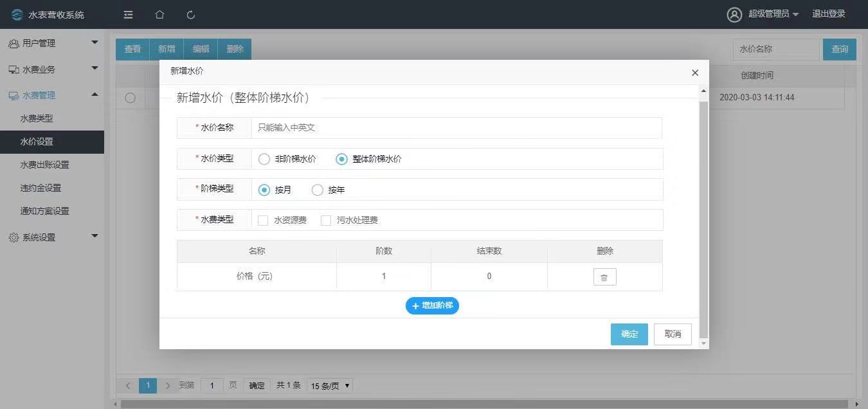Select the 非阶梯水价 radio button
This screenshot has width=868, height=409.
(264, 159)
